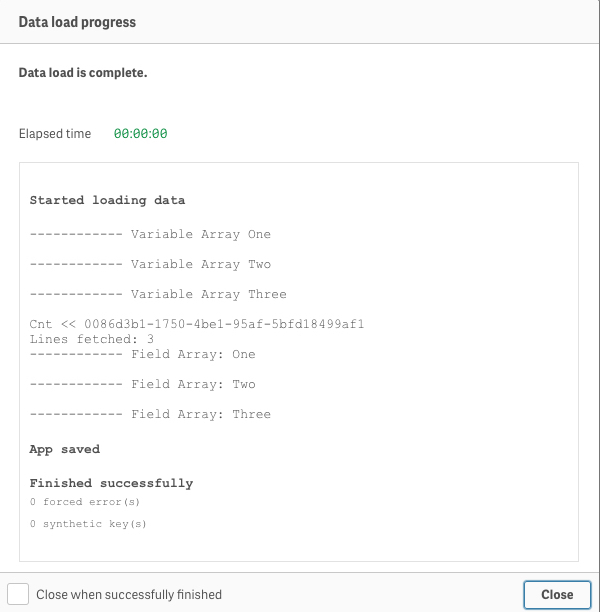Select the 'Variable Array Two' log line
Viewport: 600px width, 612px height.
point(150,264)
